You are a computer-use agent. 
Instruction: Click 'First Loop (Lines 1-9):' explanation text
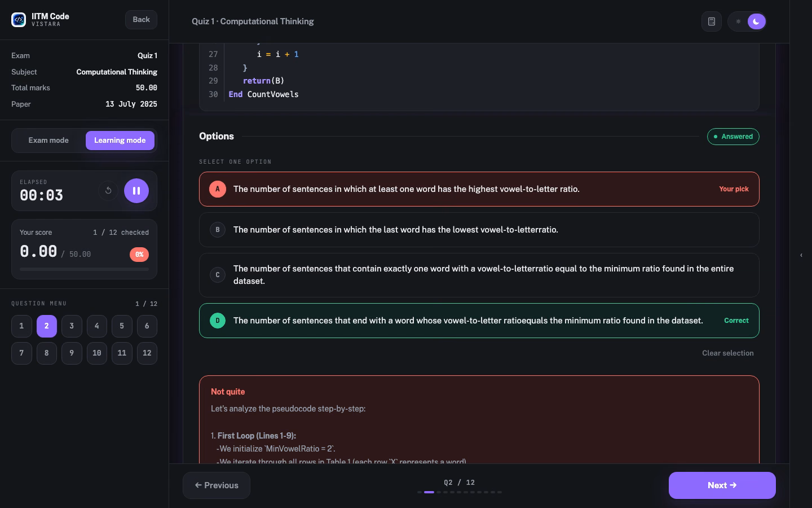point(257,436)
